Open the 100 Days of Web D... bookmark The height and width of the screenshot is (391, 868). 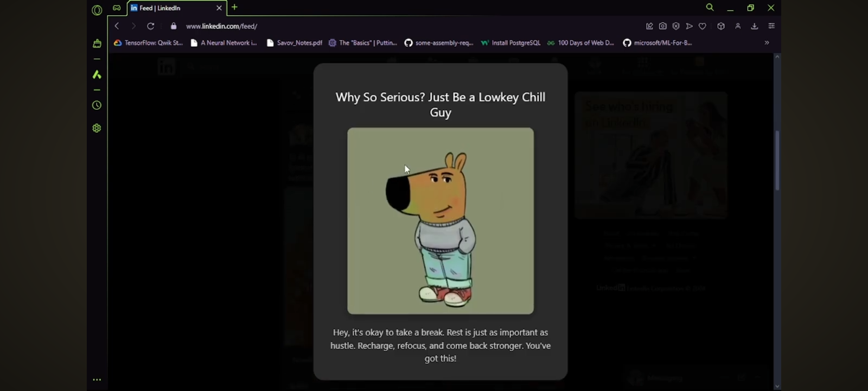pyautogui.click(x=580, y=43)
